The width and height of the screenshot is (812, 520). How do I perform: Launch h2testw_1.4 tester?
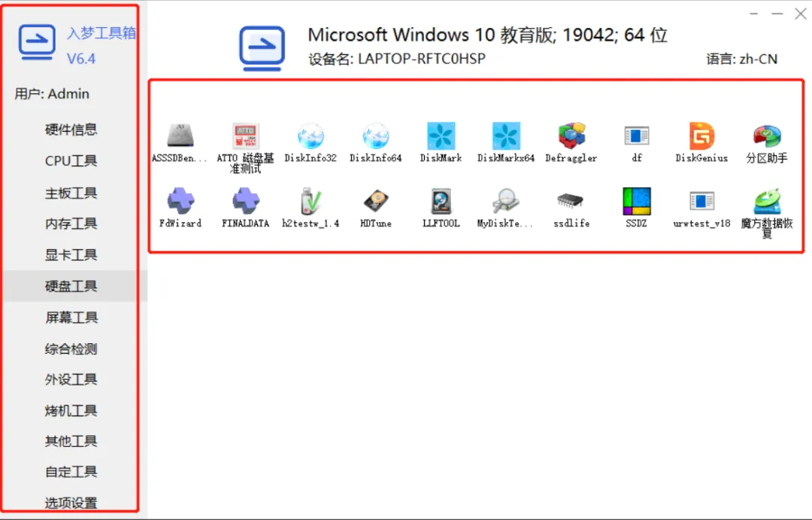pyautogui.click(x=311, y=201)
